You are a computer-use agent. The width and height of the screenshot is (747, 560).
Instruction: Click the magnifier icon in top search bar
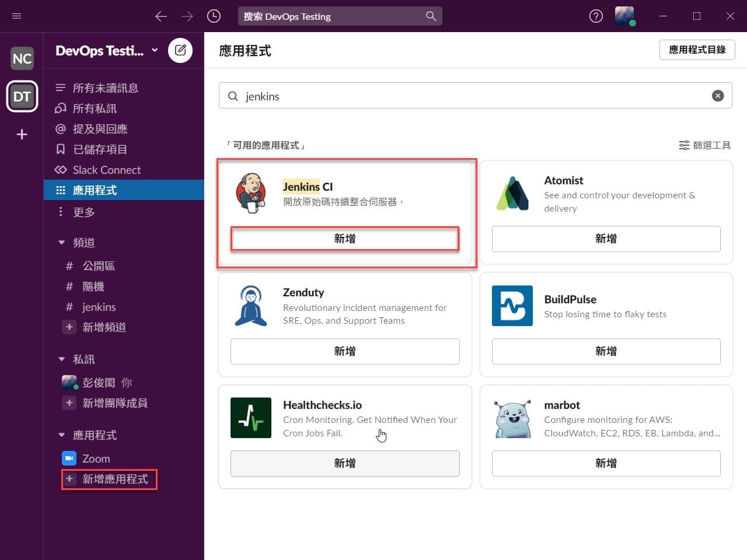pyautogui.click(x=431, y=16)
